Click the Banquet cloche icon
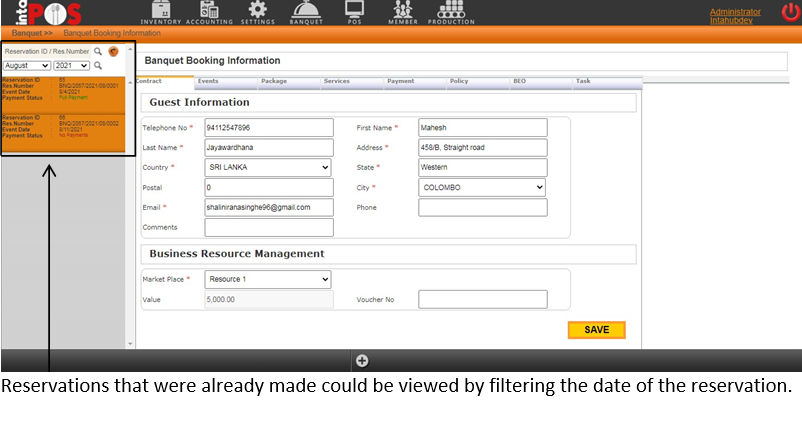Screen dimensions: 802x425 click(x=306, y=12)
